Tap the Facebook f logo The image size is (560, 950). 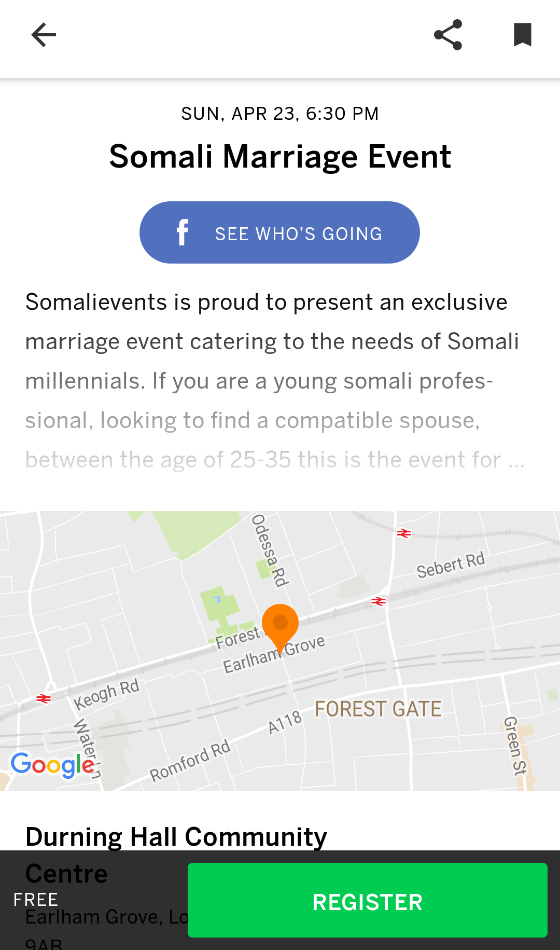[x=182, y=232]
